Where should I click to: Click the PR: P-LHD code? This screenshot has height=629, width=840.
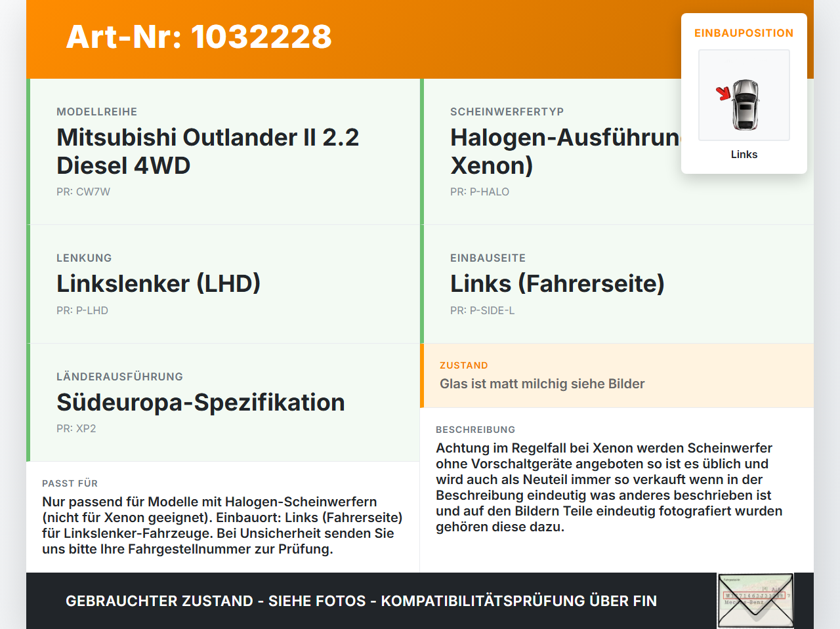click(x=83, y=310)
